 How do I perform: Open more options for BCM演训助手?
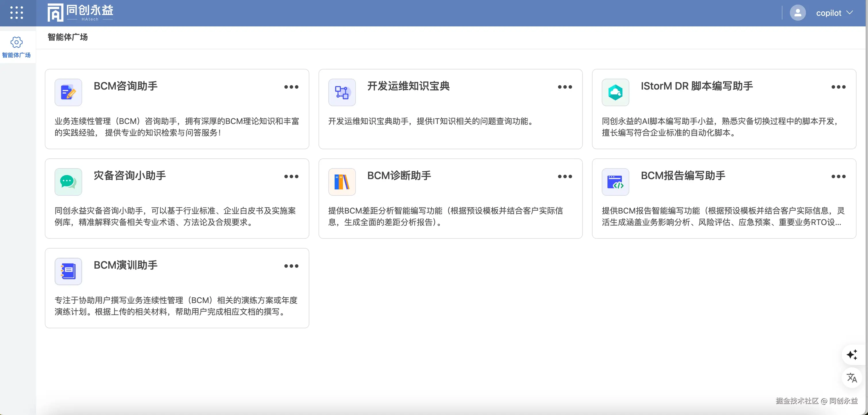[291, 266]
